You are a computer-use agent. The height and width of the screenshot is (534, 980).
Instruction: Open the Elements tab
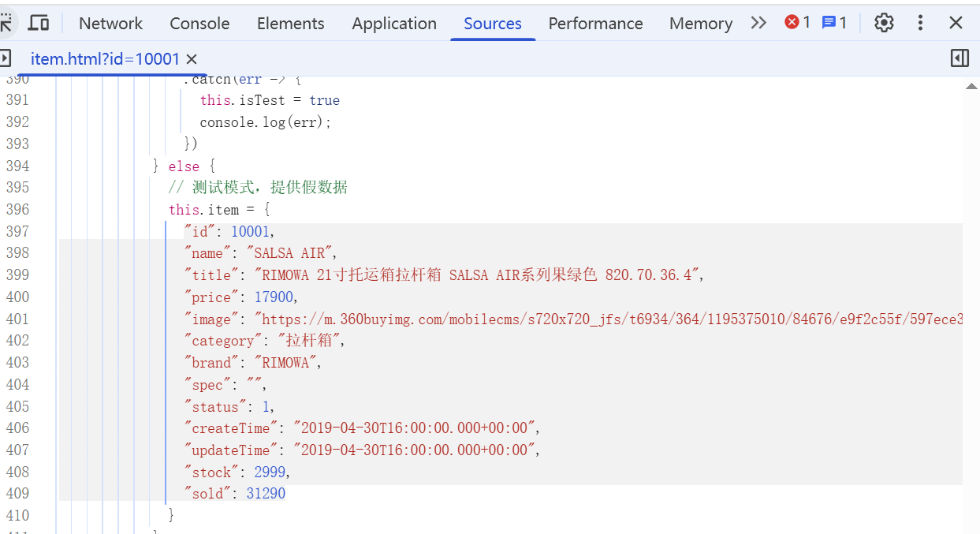tap(290, 24)
